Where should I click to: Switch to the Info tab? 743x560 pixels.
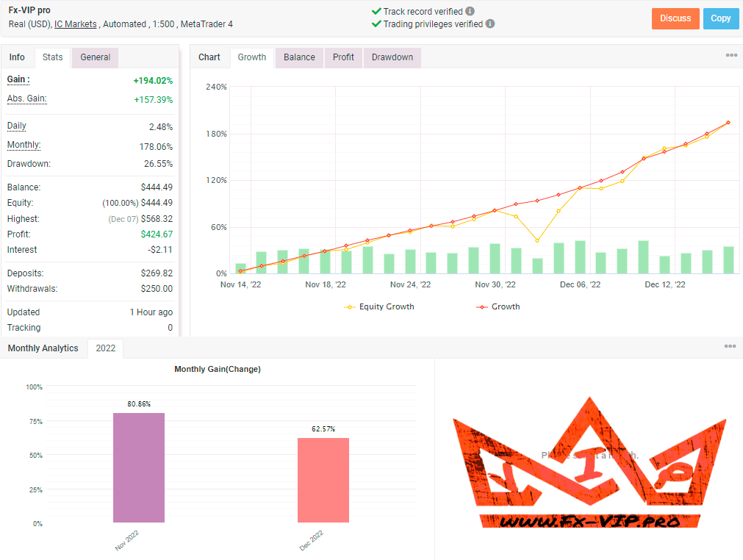point(17,57)
